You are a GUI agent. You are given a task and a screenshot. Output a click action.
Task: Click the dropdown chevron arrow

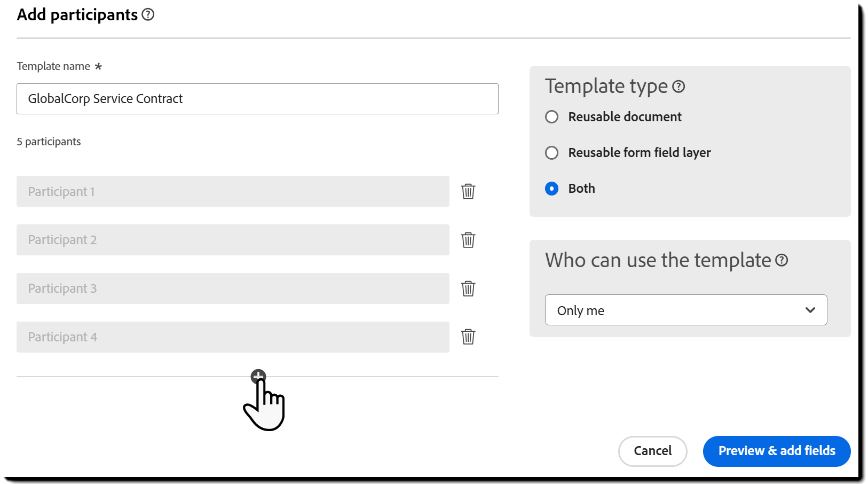click(x=810, y=310)
